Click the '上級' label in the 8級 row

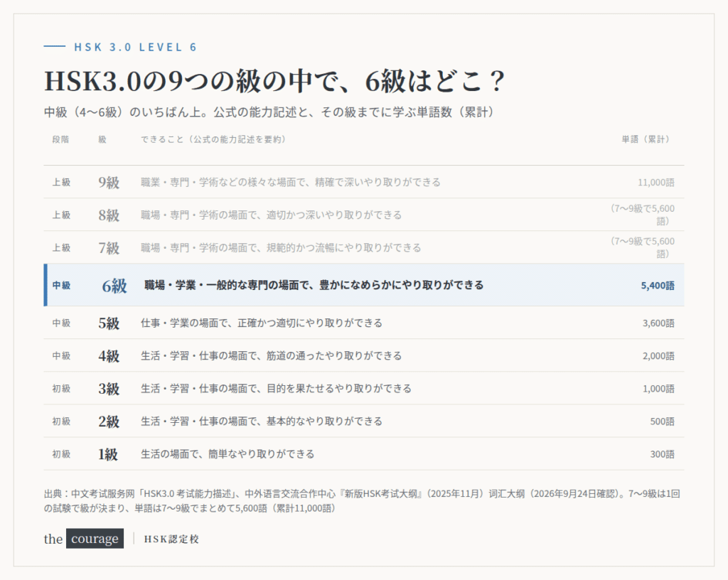coord(61,215)
